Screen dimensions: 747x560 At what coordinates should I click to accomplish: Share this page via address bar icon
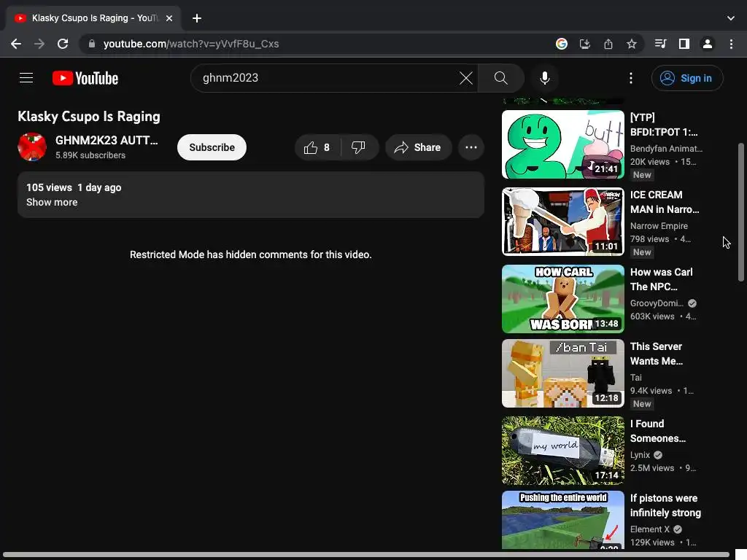[x=608, y=44]
